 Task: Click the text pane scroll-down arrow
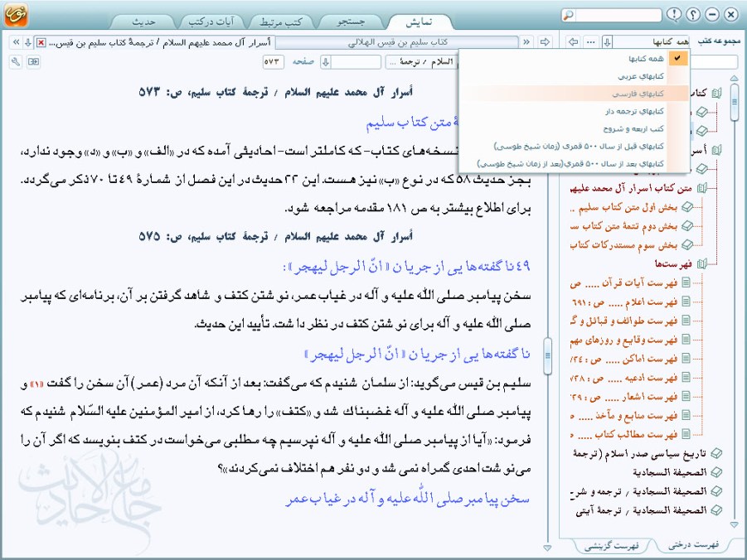coord(547,548)
